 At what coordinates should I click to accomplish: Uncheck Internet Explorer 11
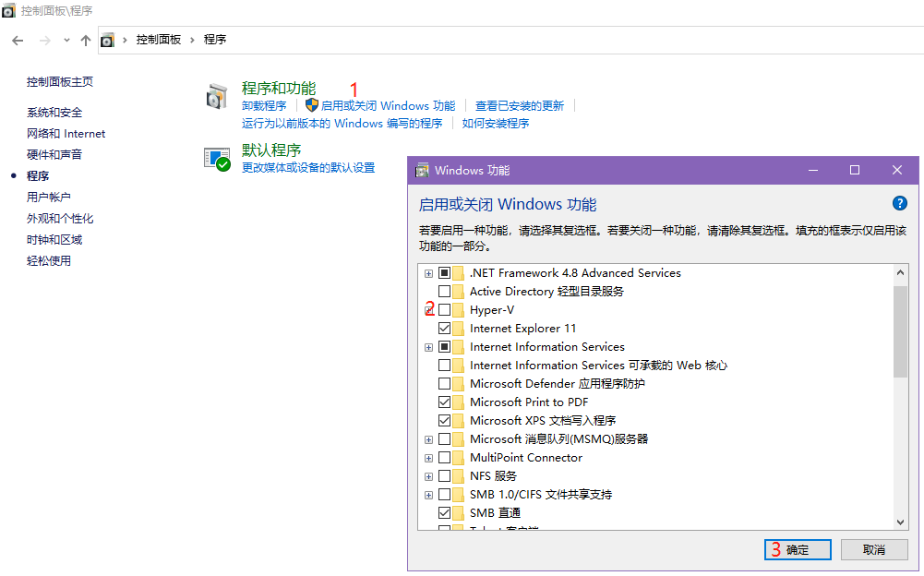(x=445, y=329)
